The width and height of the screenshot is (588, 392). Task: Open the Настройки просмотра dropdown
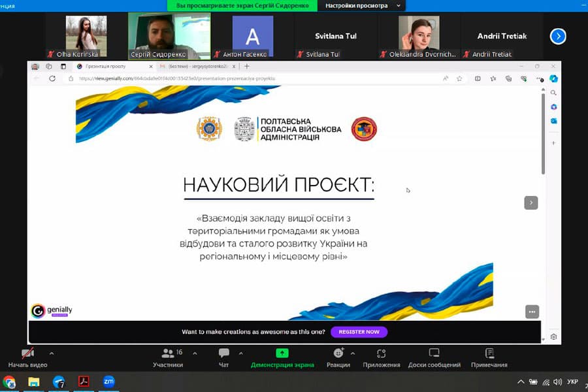[x=359, y=5]
